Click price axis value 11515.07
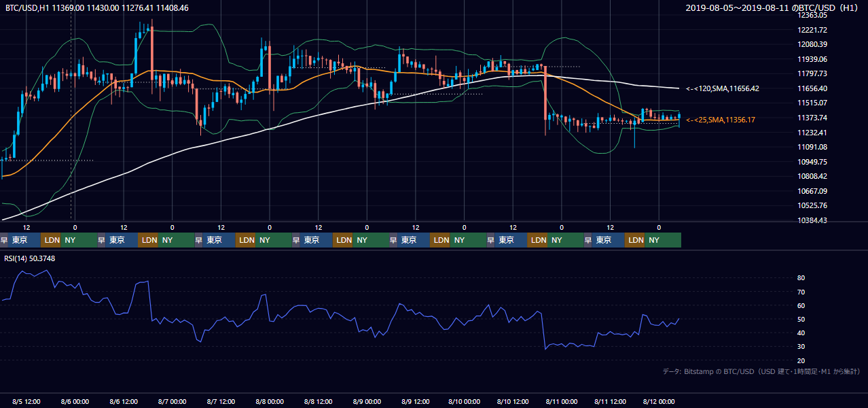The height and width of the screenshot is (408, 868). 812,103
